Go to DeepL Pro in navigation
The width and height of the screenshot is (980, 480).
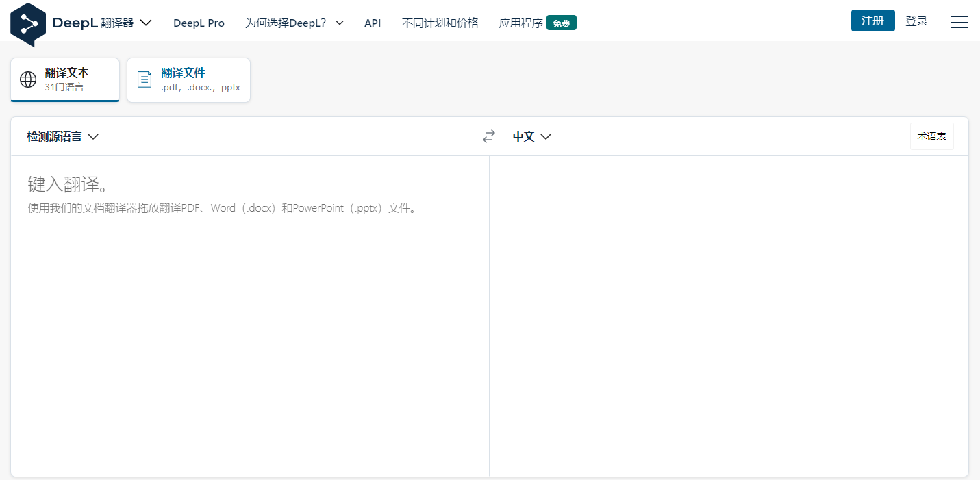[199, 23]
